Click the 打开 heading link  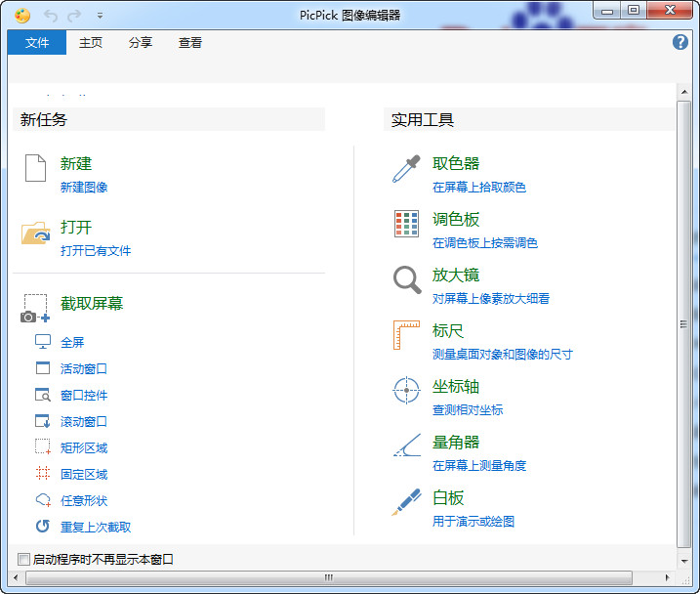pos(76,228)
